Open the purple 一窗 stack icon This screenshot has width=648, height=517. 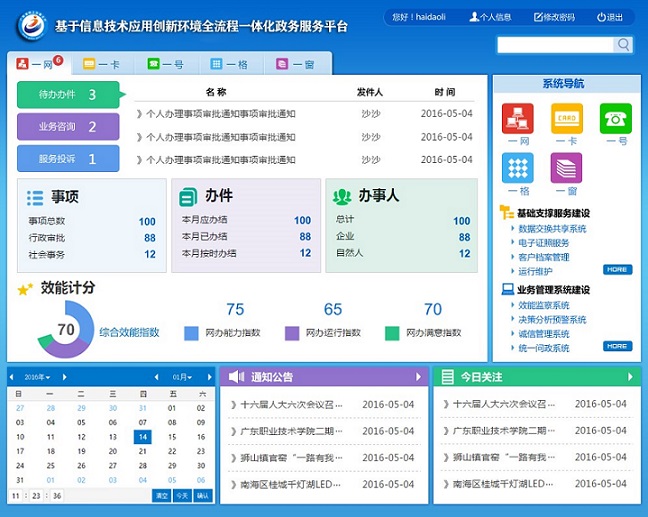click(567, 167)
